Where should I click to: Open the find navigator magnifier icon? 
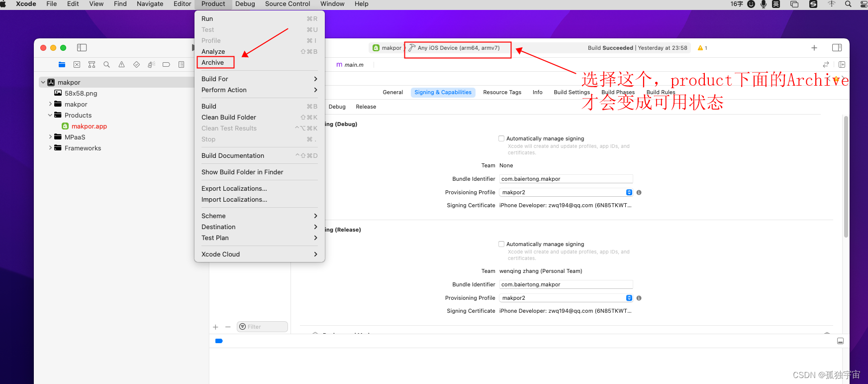pyautogui.click(x=106, y=64)
